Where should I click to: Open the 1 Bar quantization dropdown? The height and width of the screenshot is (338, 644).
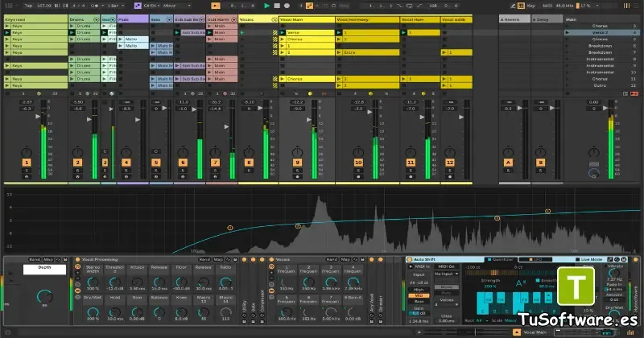[115, 6]
